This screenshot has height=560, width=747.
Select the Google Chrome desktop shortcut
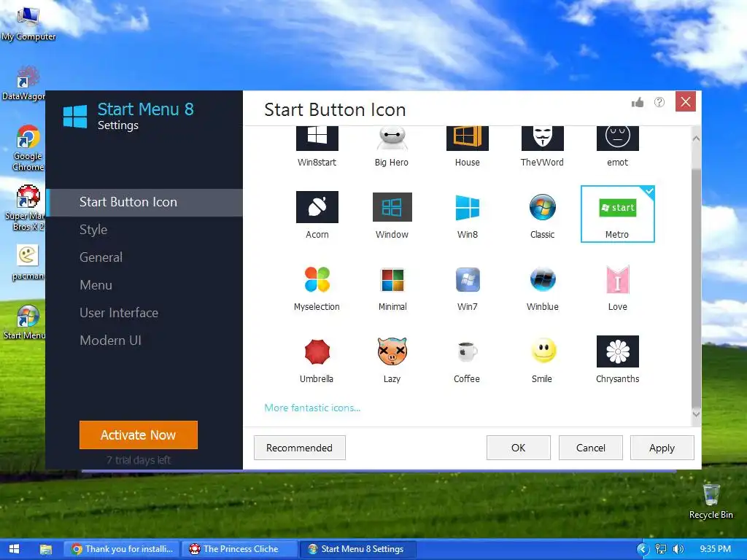(27, 147)
